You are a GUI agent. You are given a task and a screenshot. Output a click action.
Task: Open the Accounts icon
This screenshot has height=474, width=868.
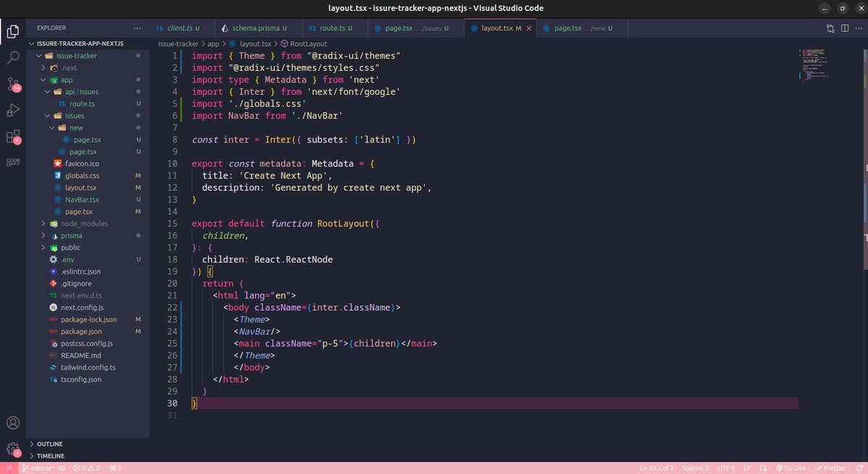[13, 423]
